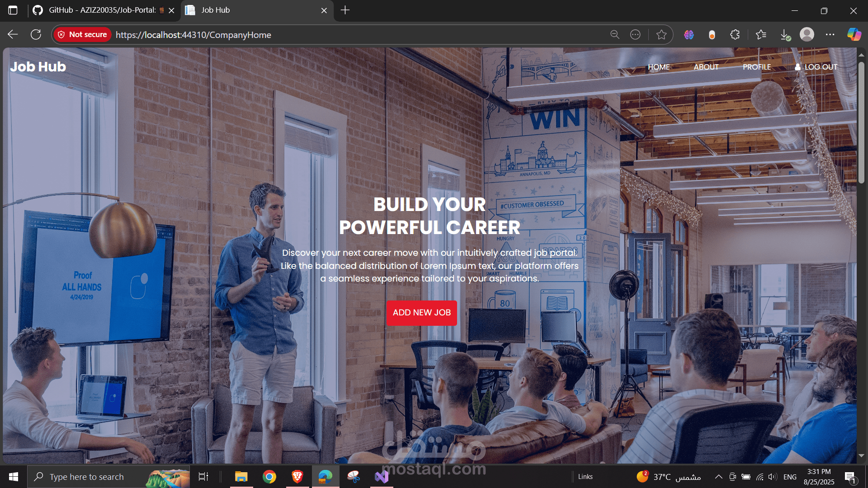The height and width of the screenshot is (488, 868).
Task: Open browser downloads icon
Action: tap(785, 35)
